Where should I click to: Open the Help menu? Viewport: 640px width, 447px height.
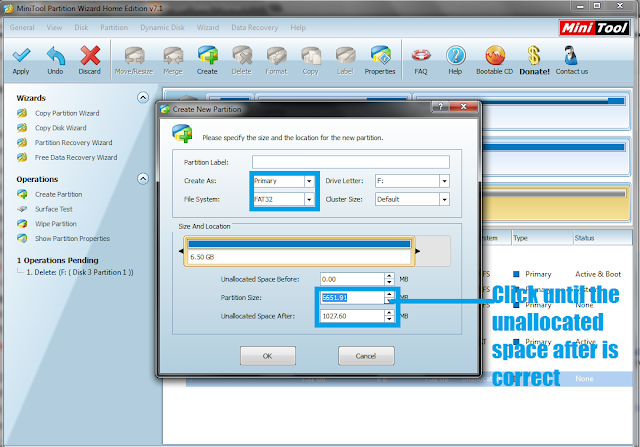(x=298, y=27)
